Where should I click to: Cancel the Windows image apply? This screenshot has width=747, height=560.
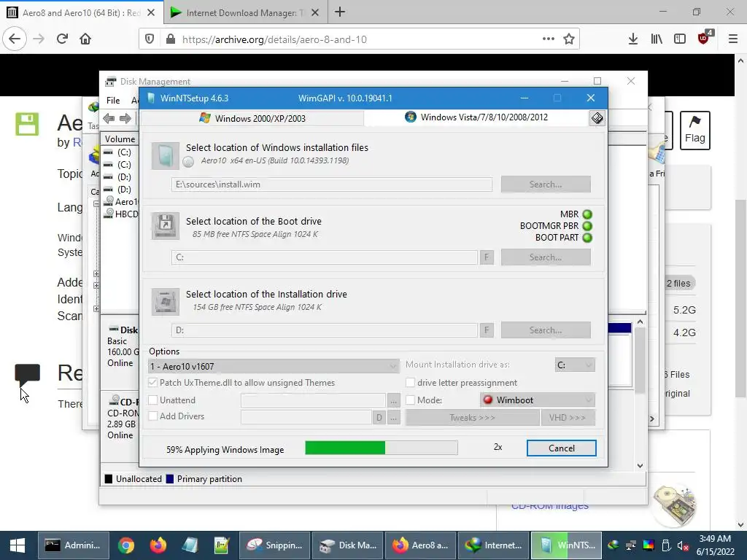click(561, 448)
